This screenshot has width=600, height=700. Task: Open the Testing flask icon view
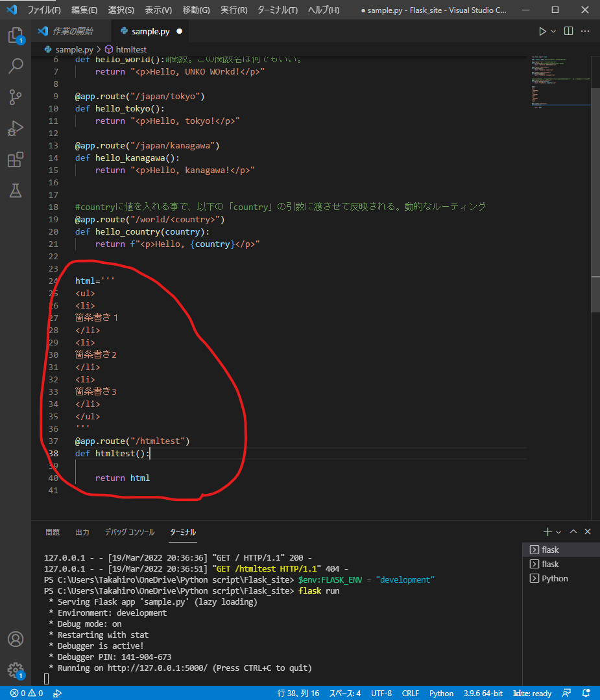tap(15, 191)
